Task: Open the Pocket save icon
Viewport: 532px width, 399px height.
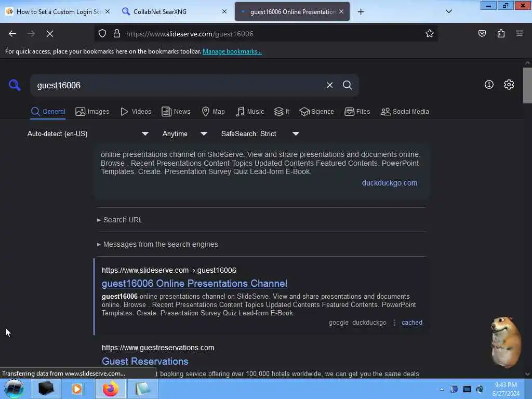Action: tap(482, 34)
